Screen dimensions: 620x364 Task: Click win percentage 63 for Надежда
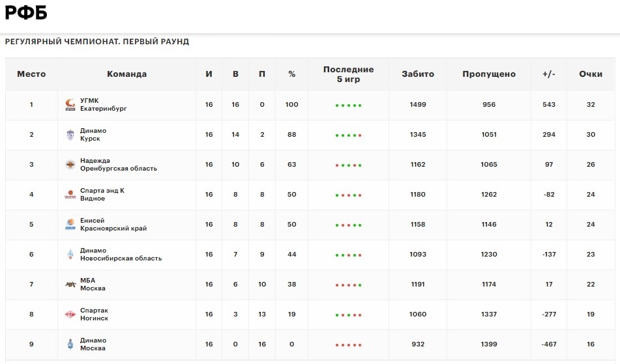point(292,165)
